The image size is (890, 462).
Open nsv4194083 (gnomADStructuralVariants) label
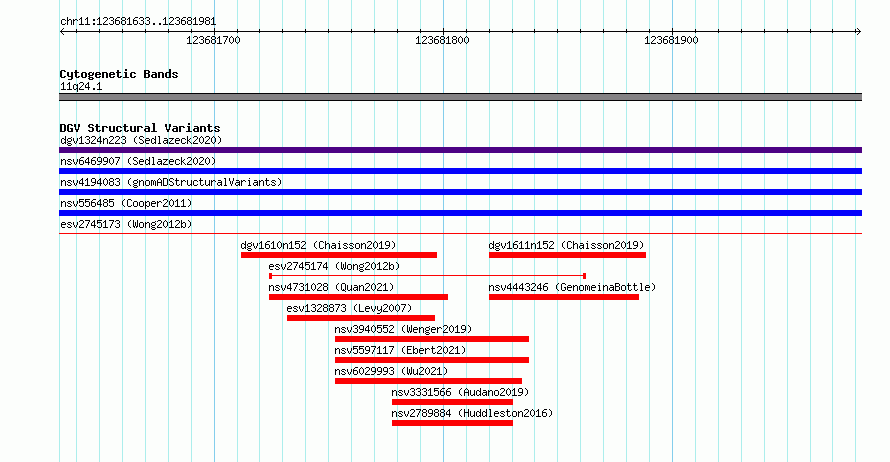171,182
